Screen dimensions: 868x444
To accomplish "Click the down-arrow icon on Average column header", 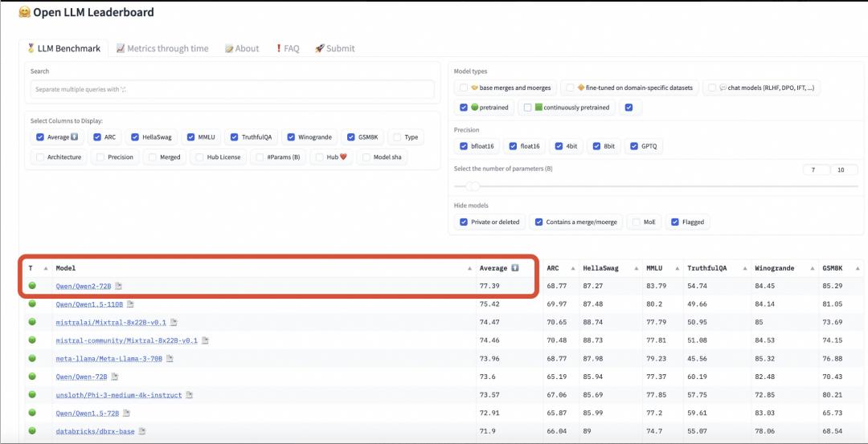I will pyautogui.click(x=515, y=268).
